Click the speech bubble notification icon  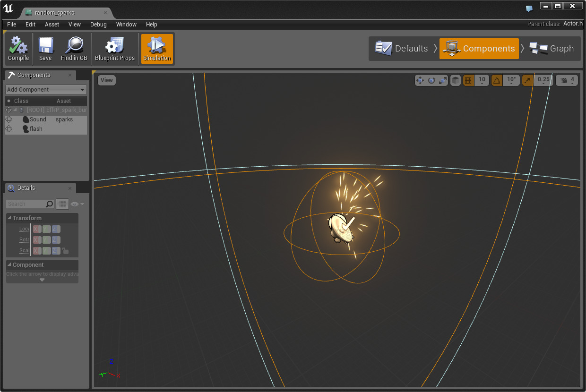pyautogui.click(x=529, y=9)
